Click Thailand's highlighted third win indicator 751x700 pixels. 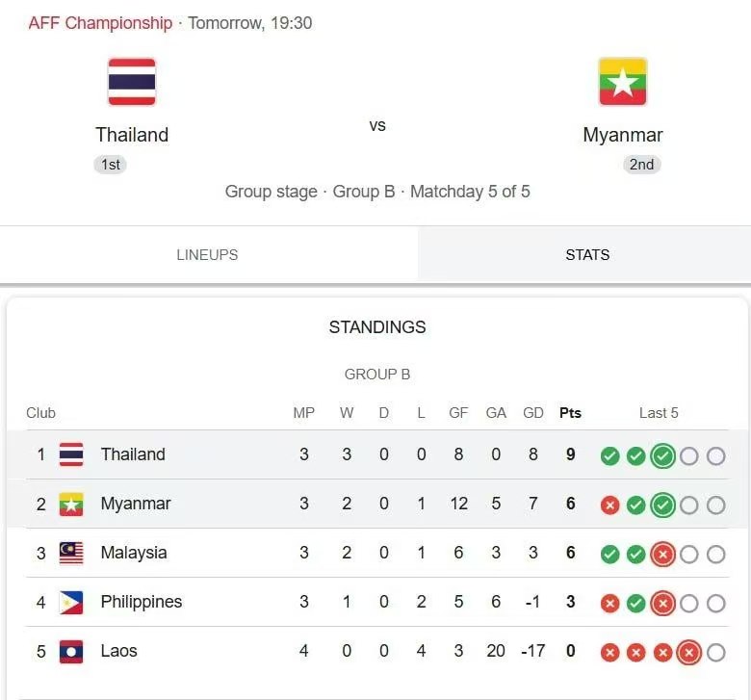[x=662, y=456]
